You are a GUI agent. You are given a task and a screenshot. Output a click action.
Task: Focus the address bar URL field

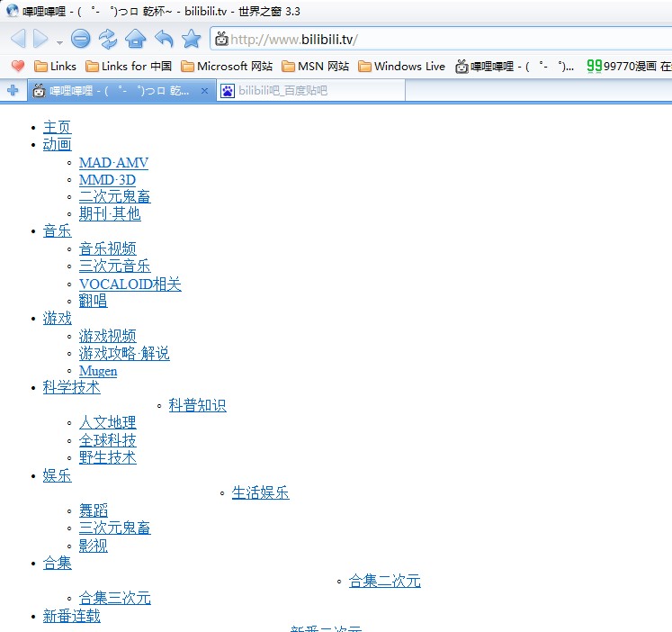(442, 40)
